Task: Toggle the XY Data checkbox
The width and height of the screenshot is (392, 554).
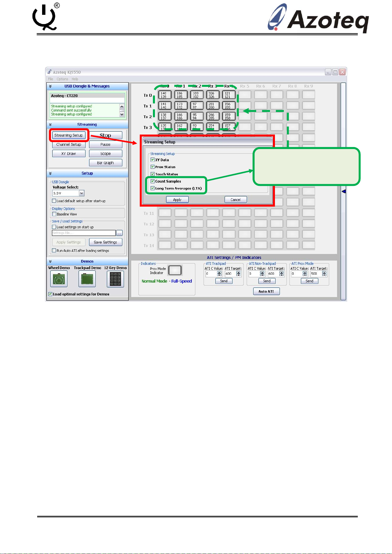Action: pyautogui.click(x=153, y=160)
